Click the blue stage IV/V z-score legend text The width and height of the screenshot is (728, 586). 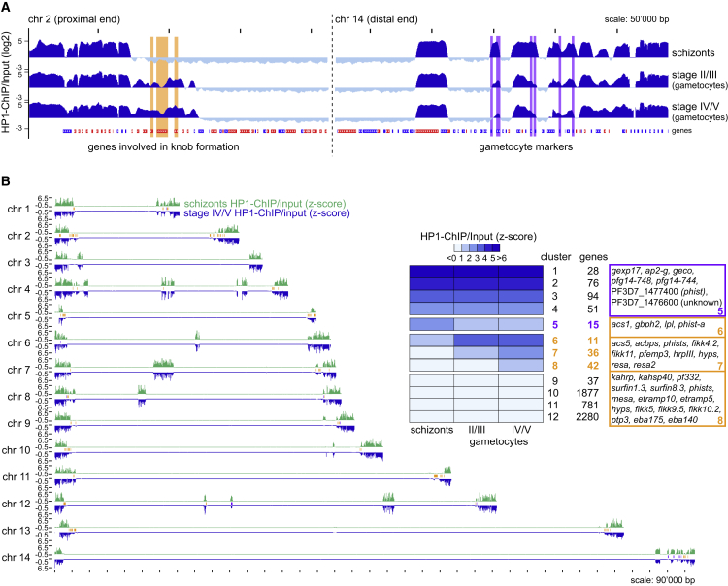267,213
